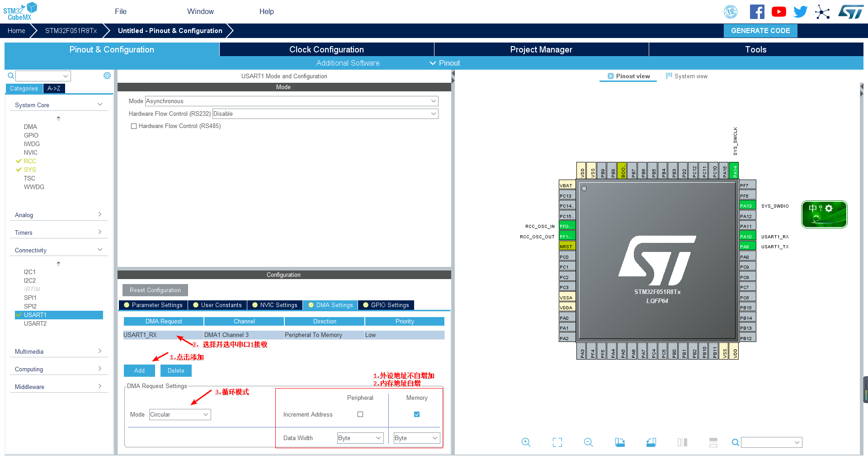Screen dimensions: 868x460
Task: Click the Reset Configuration button
Action: [x=155, y=290]
